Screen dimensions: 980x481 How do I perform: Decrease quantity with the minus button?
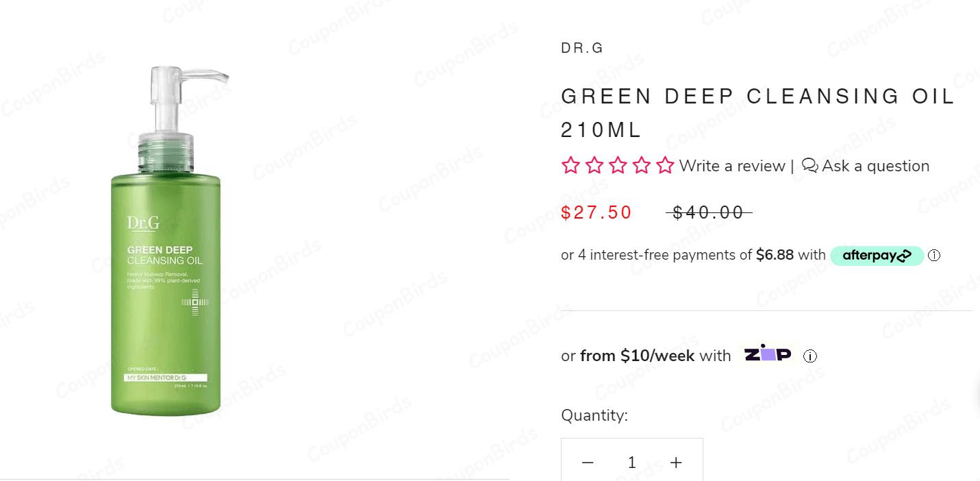(x=588, y=463)
